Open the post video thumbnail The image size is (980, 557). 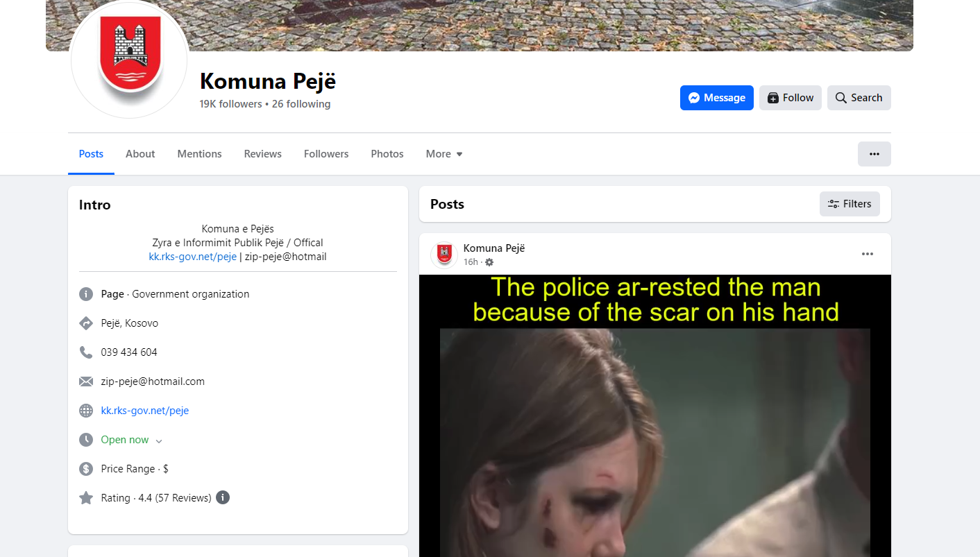coord(655,416)
